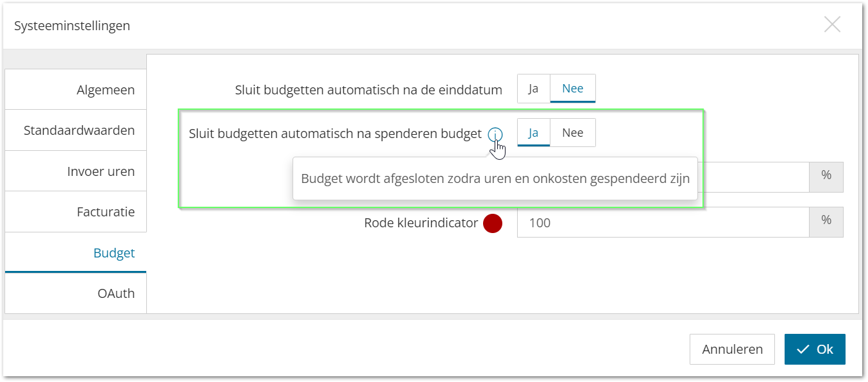Cancel changes with the Annuleren button
The height and width of the screenshot is (382, 868).
pos(732,349)
